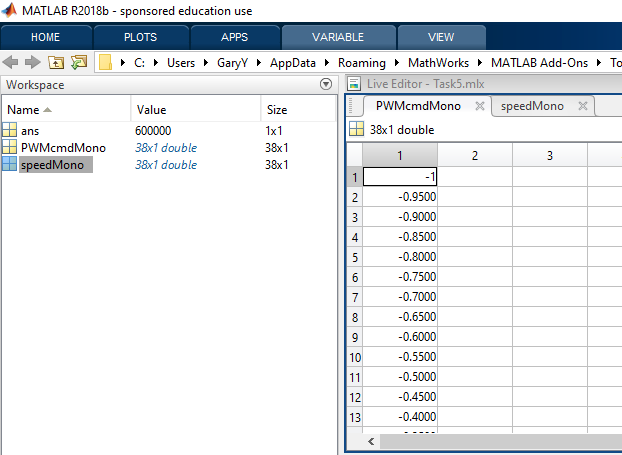622x455 pixels.
Task: Switch to the speedMono variable tab
Action: [x=532, y=106]
